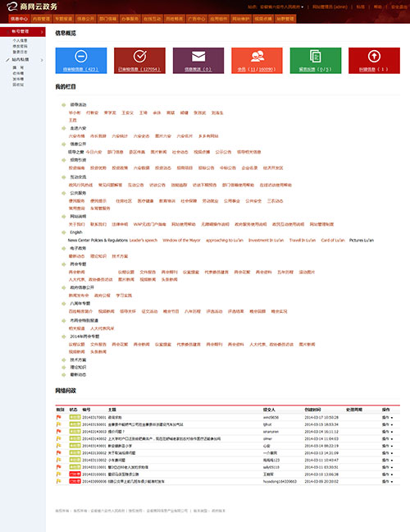The height and width of the screenshot is (532, 410).
Task: Open the Window of the Mayor link
Action: (181, 241)
